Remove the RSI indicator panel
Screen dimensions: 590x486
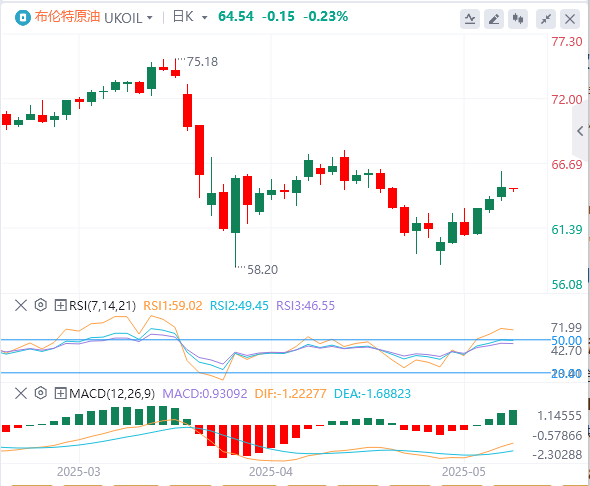pyautogui.click(x=21, y=305)
